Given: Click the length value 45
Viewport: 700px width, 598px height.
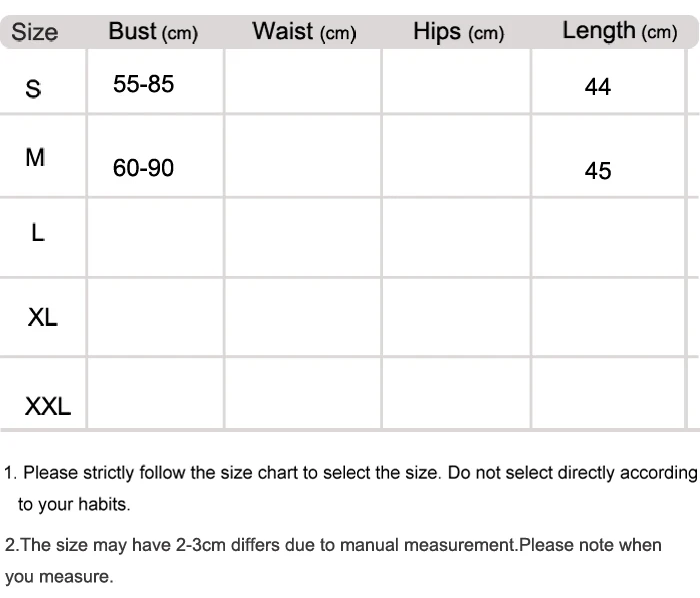Looking at the screenshot, I should 598,170.
